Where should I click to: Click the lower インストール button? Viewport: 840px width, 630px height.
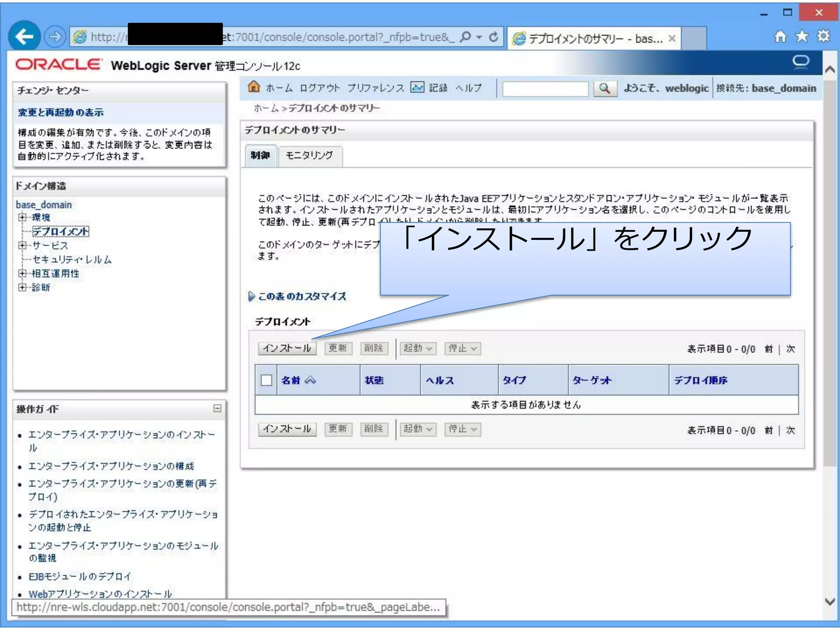click(x=287, y=429)
